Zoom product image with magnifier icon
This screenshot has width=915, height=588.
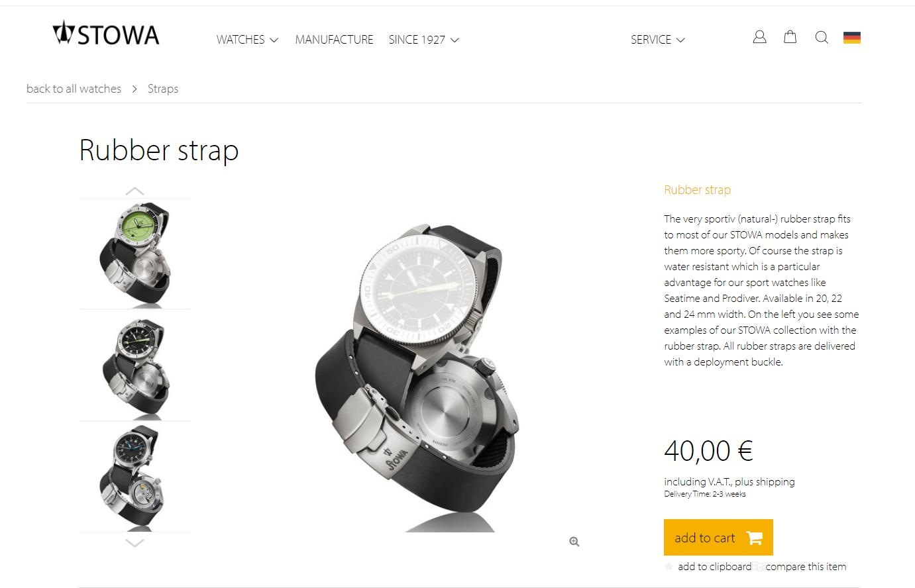(574, 542)
